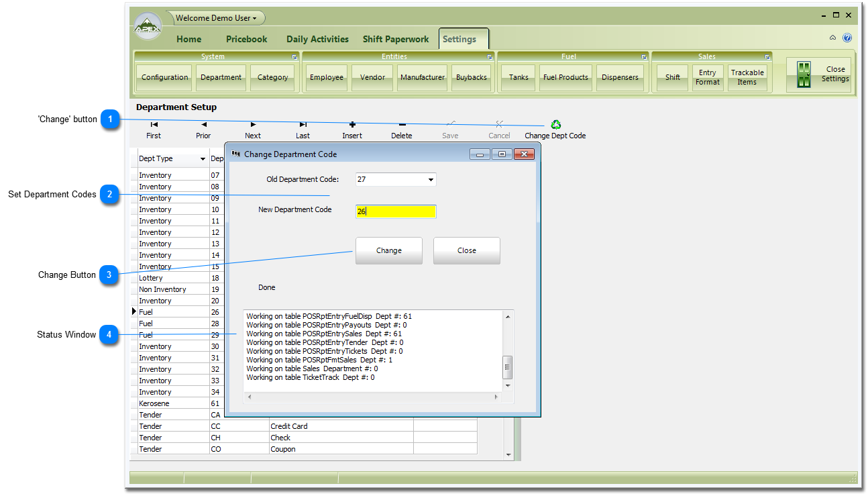This screenshot has height=494, width=868.
Task: Switch to the Pricebook tab
Action: click(x=246, y=39)
